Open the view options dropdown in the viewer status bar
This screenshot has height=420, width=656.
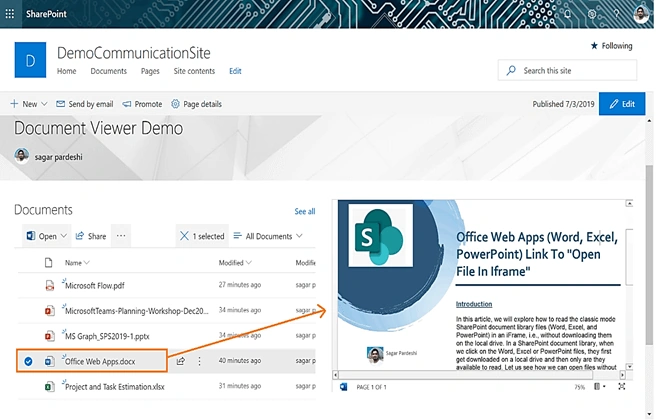600,387
